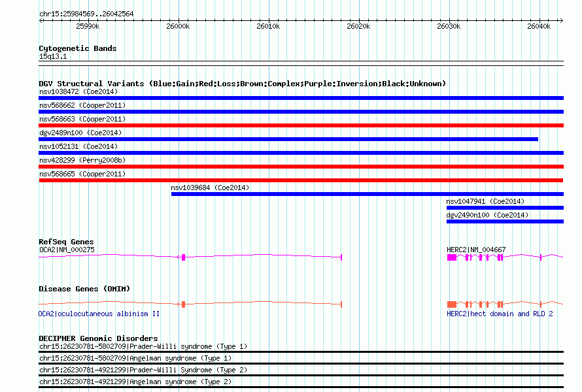
Task: Select the magenta HERC2 RefSeq gene glyph
Action: pyautogui.click(x=505, y=257)
